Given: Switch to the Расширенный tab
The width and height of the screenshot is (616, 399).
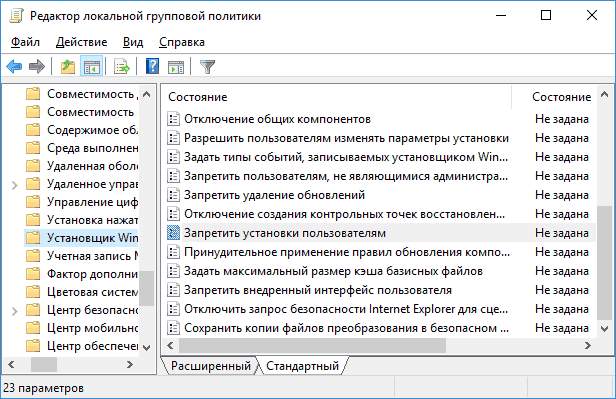Looking at the screenshot, I should point(211,366).
